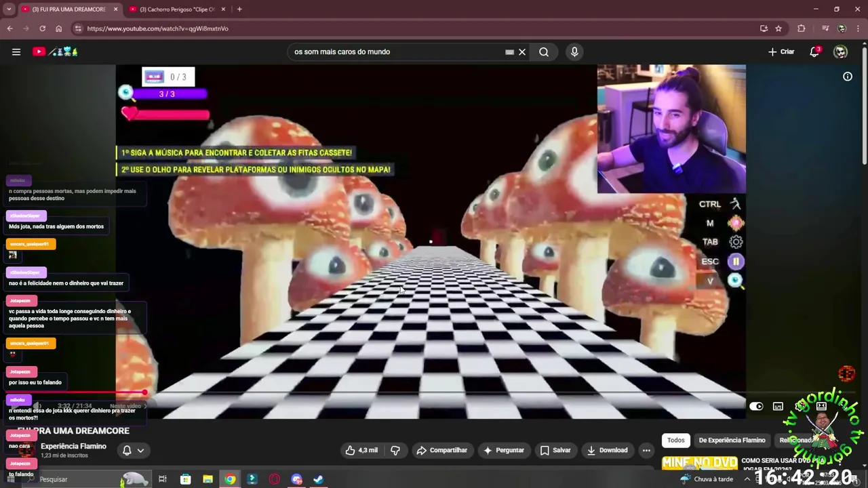The image size is (868, 488).
Task: Open Experiência Flamino channel name
Action: pyautogui.click(x=73, y=446)
